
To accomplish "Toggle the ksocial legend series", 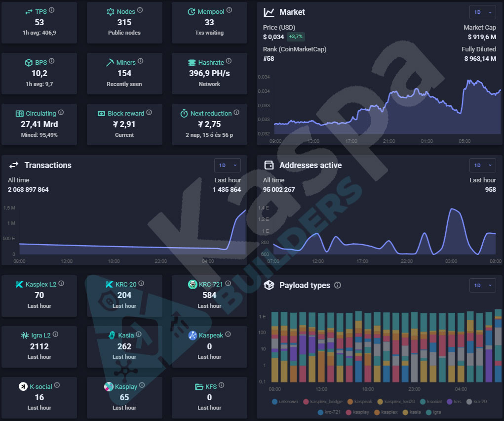I will (431, 401).
